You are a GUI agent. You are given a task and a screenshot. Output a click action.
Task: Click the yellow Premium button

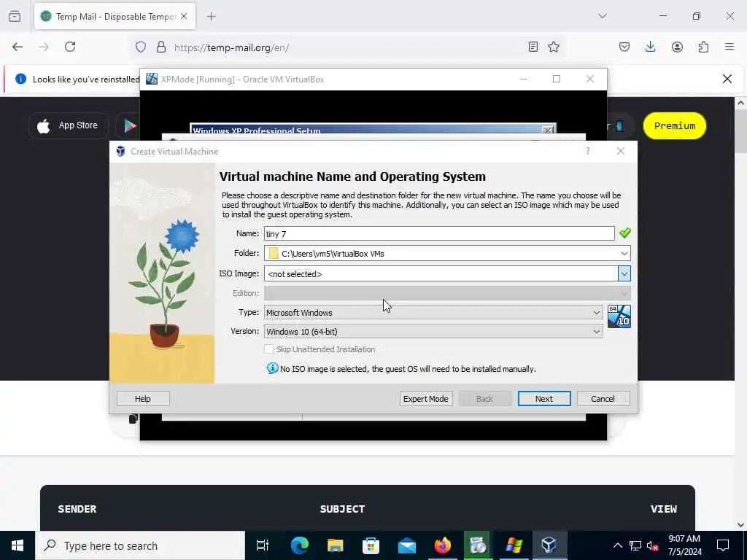(674, 125)
